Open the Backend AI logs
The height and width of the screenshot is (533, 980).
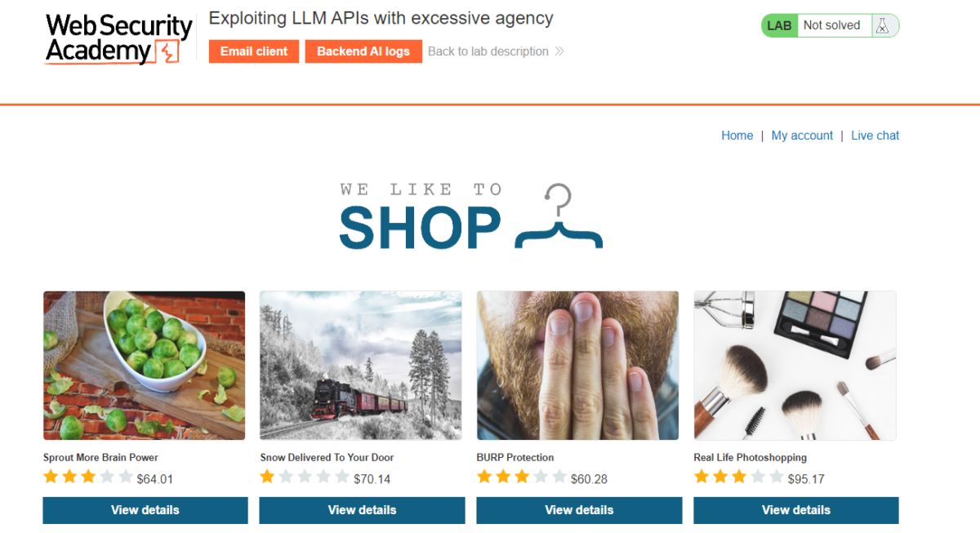point(363,51)
